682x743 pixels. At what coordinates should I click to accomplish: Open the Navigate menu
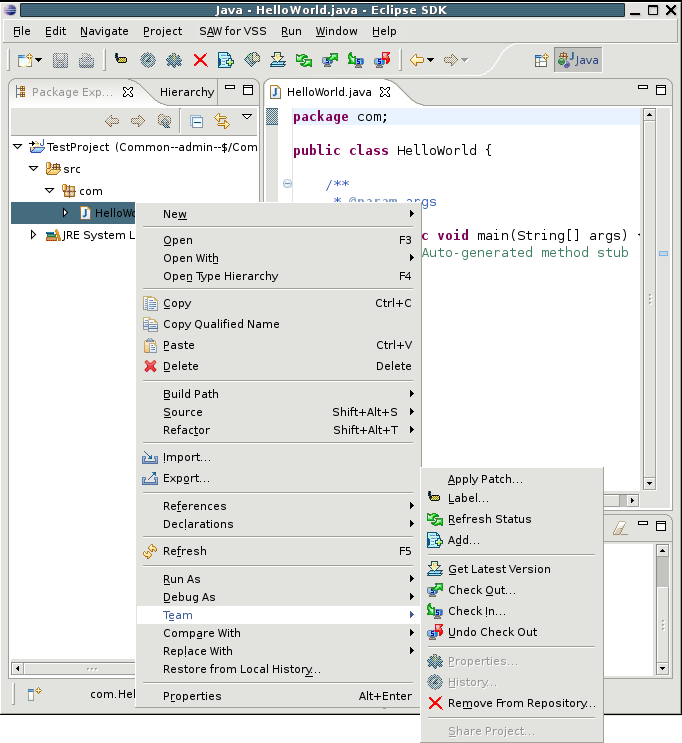tap(104, 31)
